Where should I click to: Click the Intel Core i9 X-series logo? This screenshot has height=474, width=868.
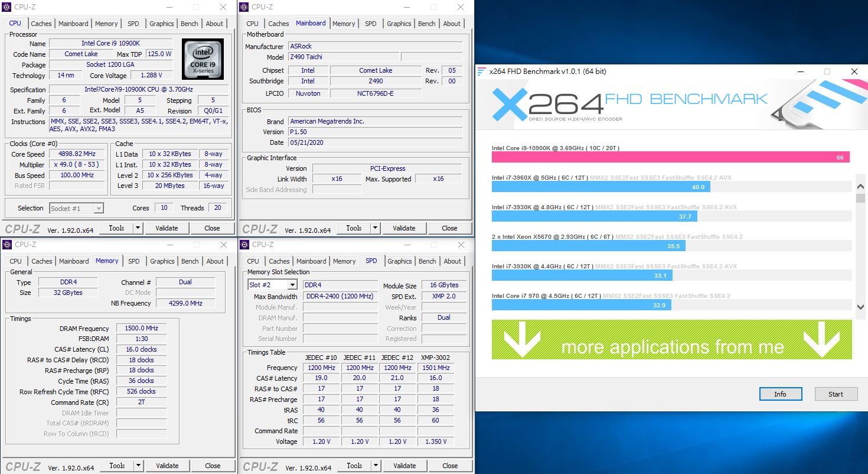pyautogui.click(x=203, y=59)
